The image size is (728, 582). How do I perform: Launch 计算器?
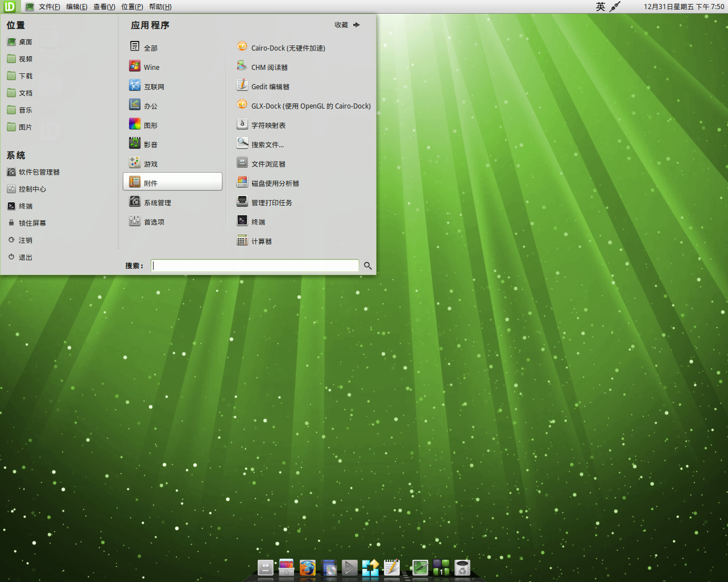coord(254,241)
